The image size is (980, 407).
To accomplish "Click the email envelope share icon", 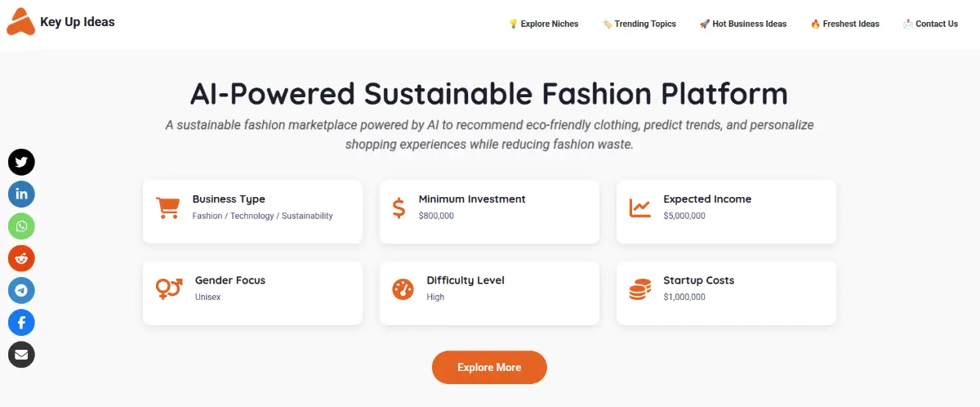I will coord(21,355).
